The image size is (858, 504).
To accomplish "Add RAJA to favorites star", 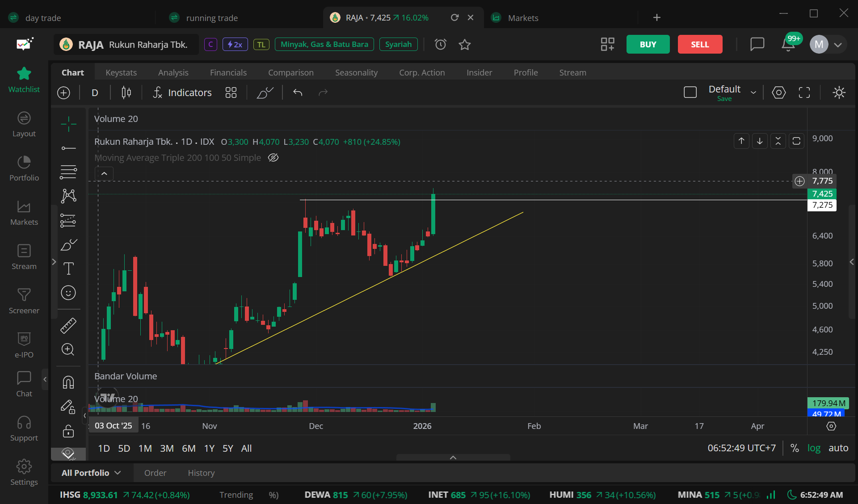I will [465, 44].
